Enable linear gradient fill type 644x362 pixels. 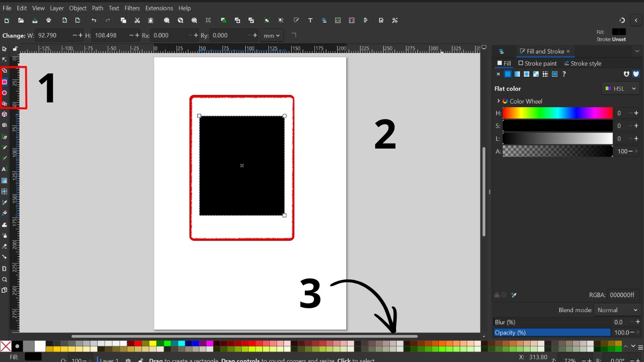tap(516, 73)
